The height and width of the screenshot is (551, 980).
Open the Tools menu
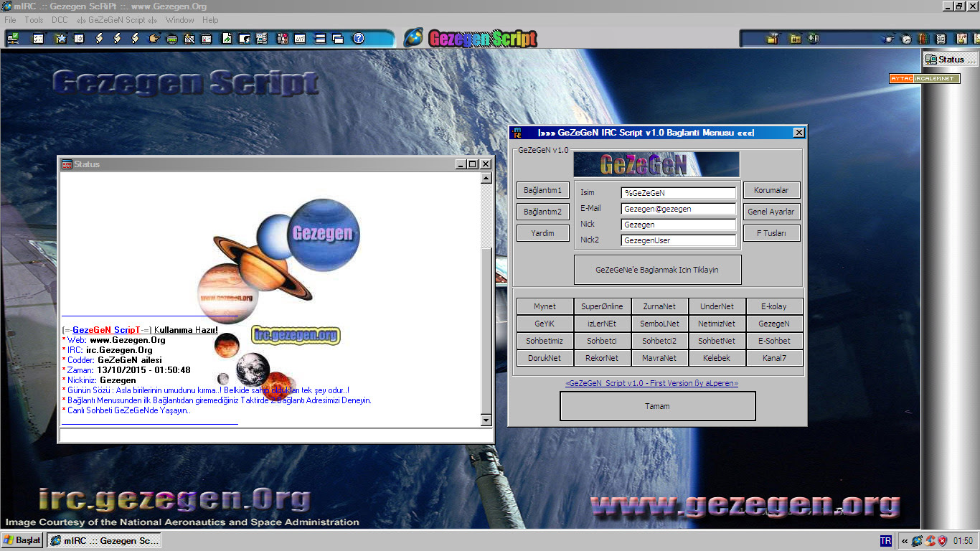coord(34,20)
